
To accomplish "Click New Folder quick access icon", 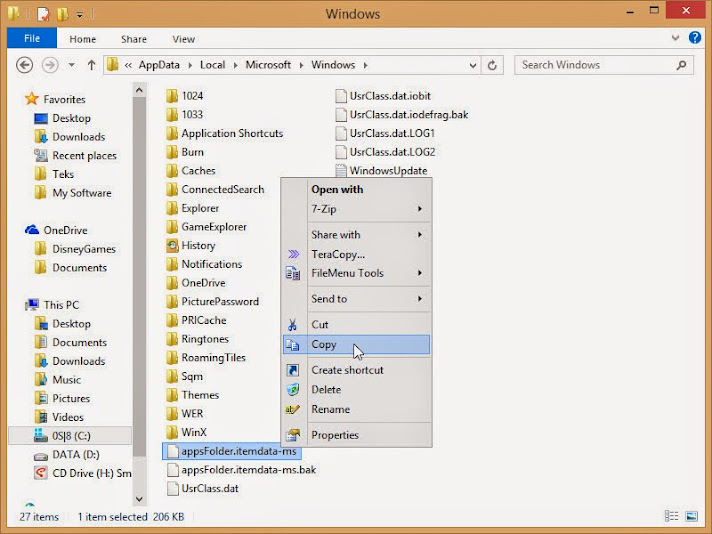I will [63, 14].
